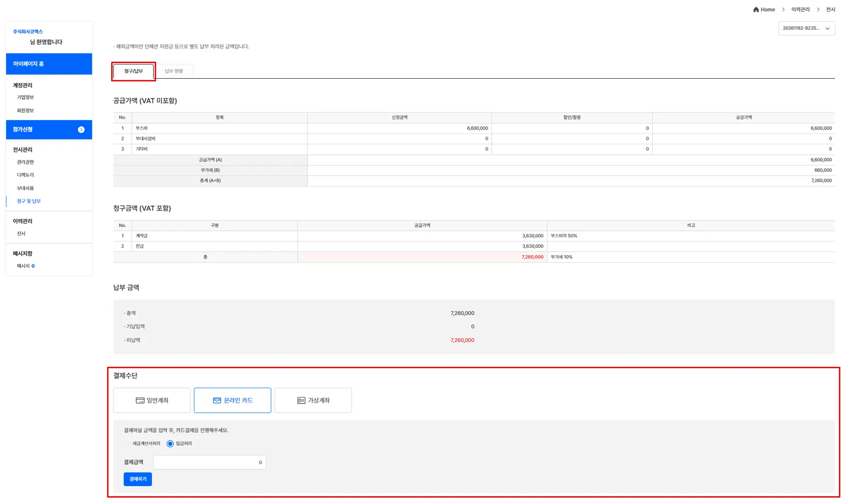Switch to the 납부 현황 tab
Image resolution: width=844 pixels, height=504 pixels.
(x=174, y=71)
